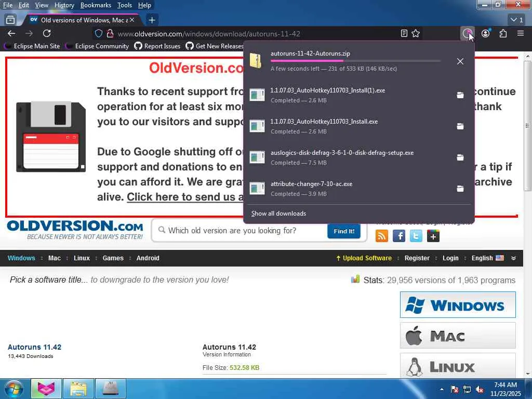
Task: Select the Games navigation item
Action: (x=113, y=258)
